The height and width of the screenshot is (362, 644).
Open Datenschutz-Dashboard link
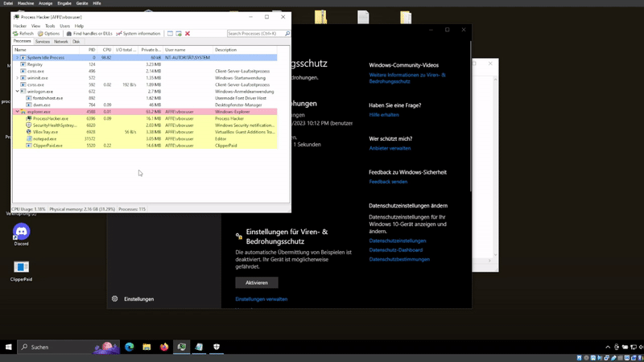coord(396,250)
